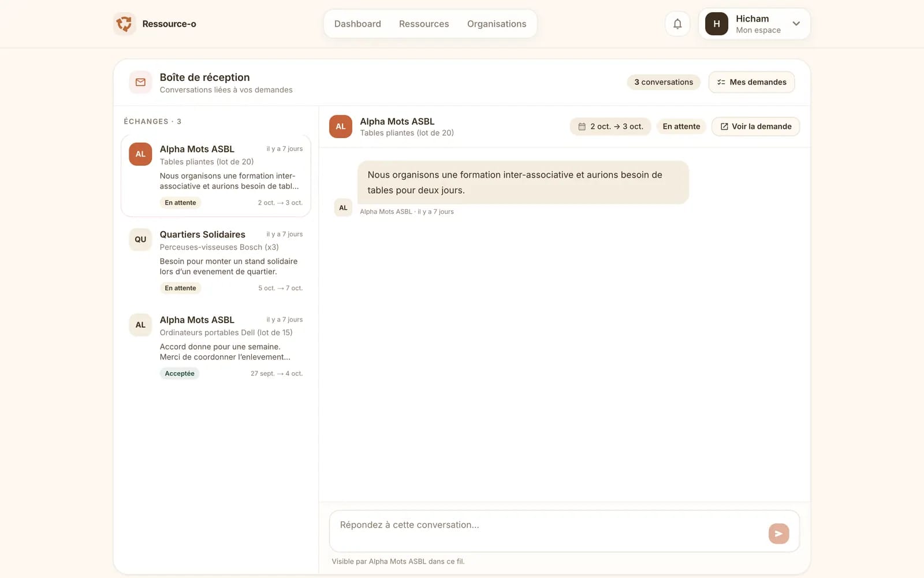Click the QU avatar of Quartiers Solidaires
The image size is (924, 578).
click(140, 239)
